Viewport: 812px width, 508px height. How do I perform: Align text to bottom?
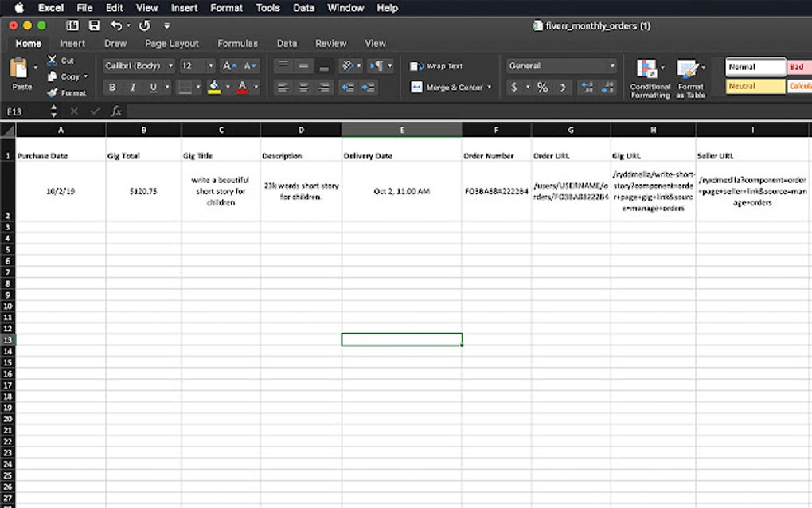[x=324, y=66]
